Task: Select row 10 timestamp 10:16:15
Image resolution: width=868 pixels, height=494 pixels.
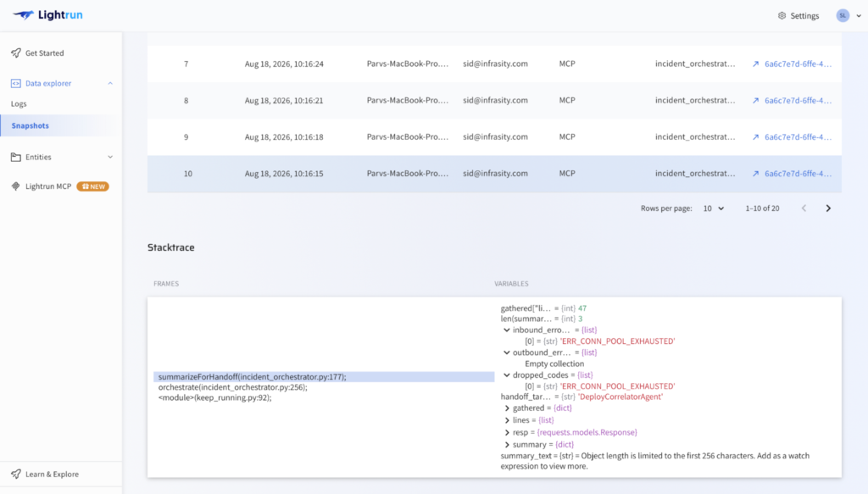Action: pos(284,174)
